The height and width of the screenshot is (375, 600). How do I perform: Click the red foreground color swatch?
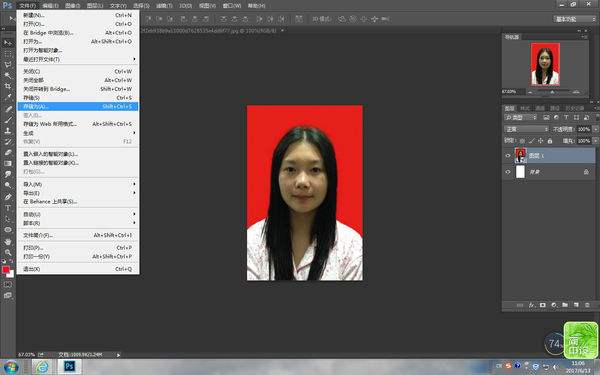(x=5, y=269)
